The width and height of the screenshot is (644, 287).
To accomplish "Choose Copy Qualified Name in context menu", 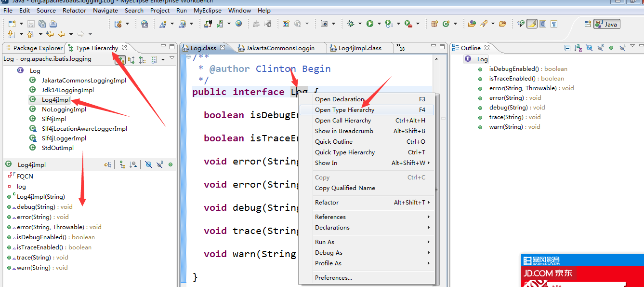I will pos(367,188).
